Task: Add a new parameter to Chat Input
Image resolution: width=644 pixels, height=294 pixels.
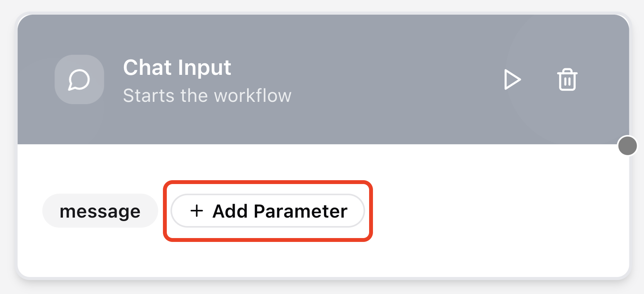Action: (268, 211)
